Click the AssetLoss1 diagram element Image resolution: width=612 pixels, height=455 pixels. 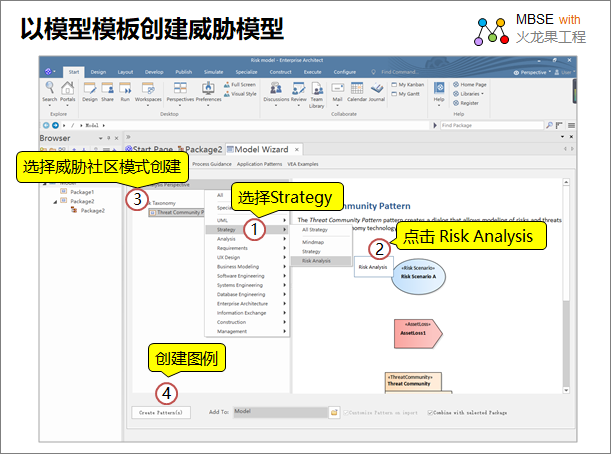tap(418, 334)
